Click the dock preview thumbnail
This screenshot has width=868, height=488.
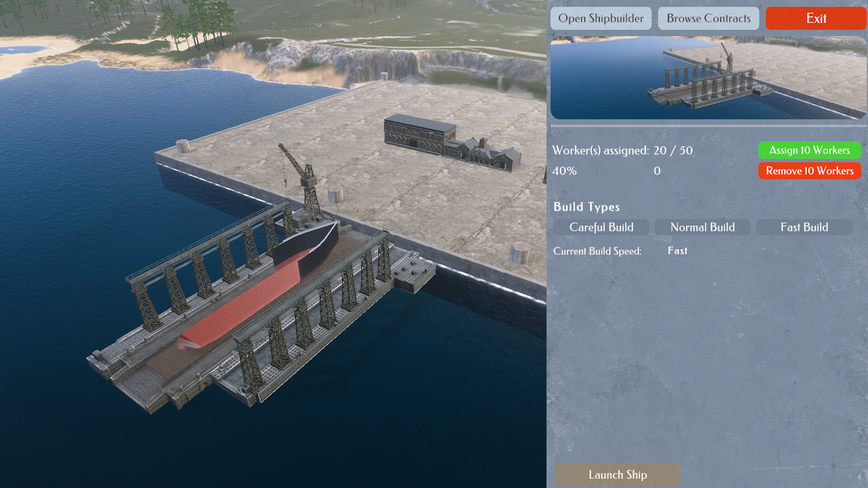(x=708, y=78)
